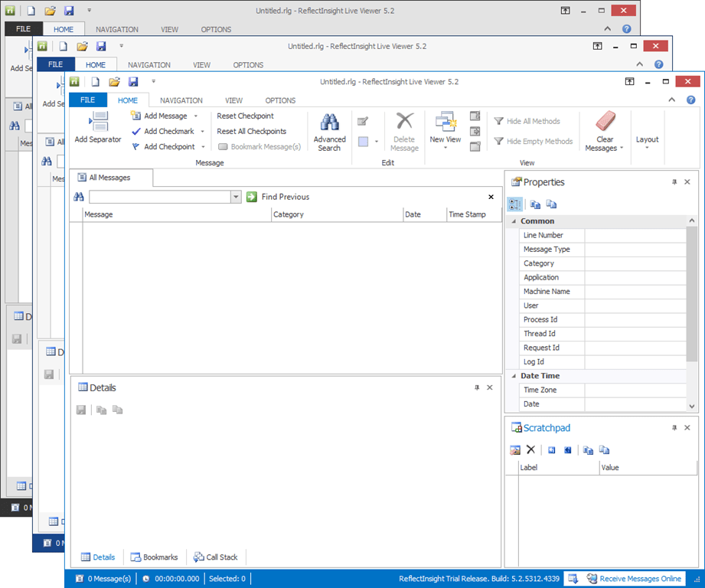Click the first copy icon in Properties toolbar
This screenshot has width=705, height=588.
(535, 204)
